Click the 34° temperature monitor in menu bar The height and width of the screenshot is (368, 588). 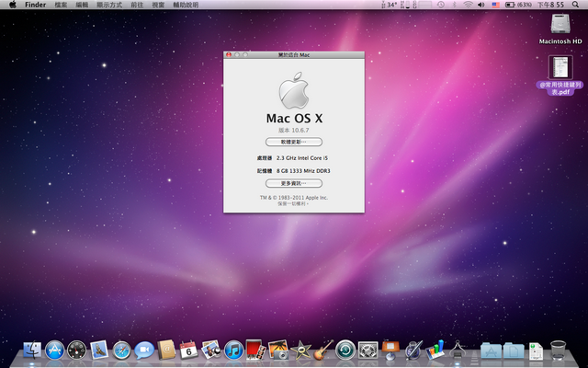[390, 5]
